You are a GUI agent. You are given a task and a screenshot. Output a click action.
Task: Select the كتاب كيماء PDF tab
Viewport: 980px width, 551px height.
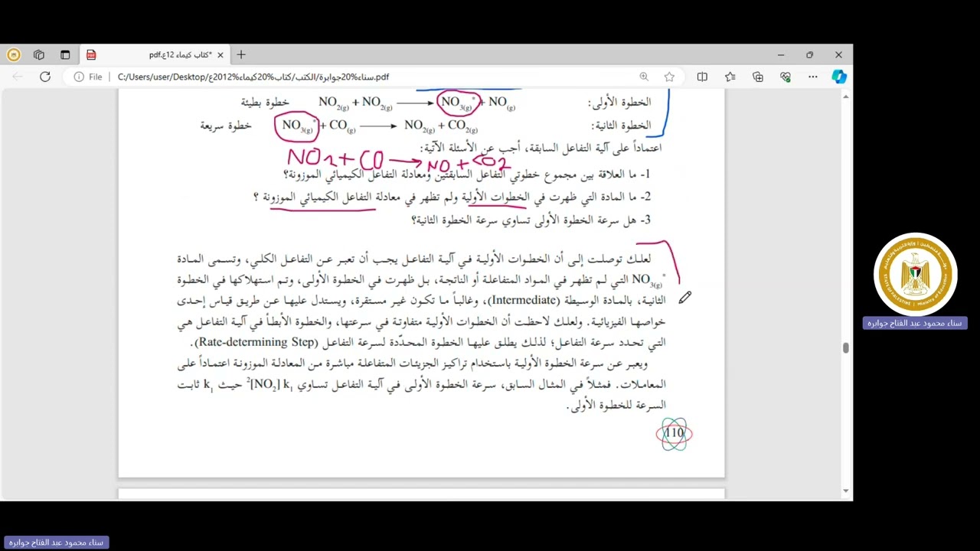[x=155, y=54]
